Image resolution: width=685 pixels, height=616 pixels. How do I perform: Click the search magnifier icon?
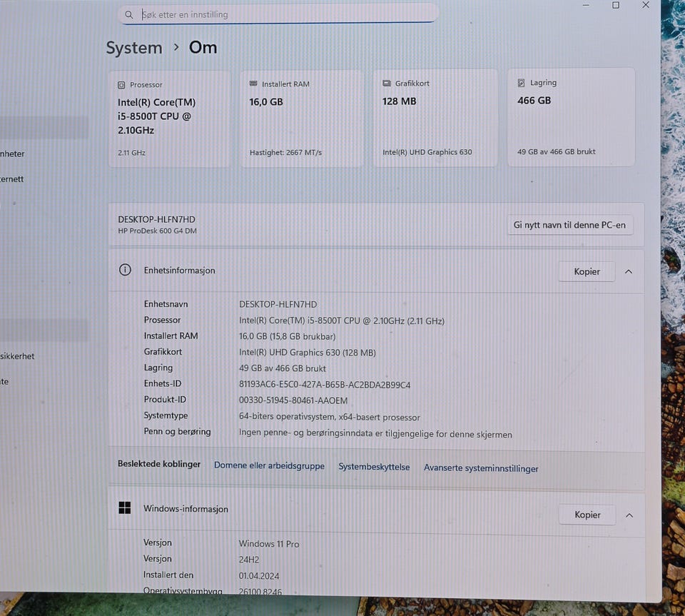click(x=129, y=15)
